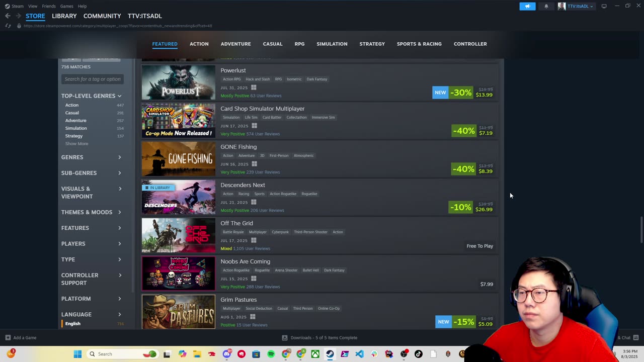Image resolution: width=644 pixels, height=362 pixels.
Task: Open the Downloads status icon
Action: coord(284,338)
